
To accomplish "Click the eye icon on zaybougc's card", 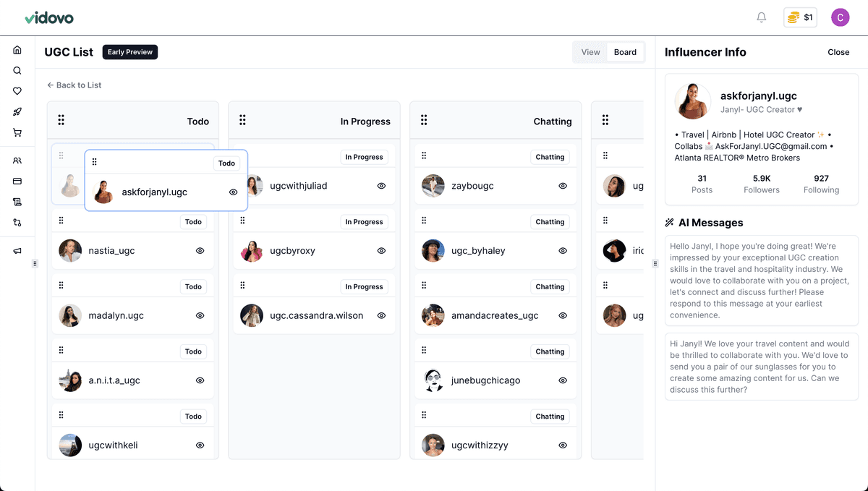I will [563, 185].
